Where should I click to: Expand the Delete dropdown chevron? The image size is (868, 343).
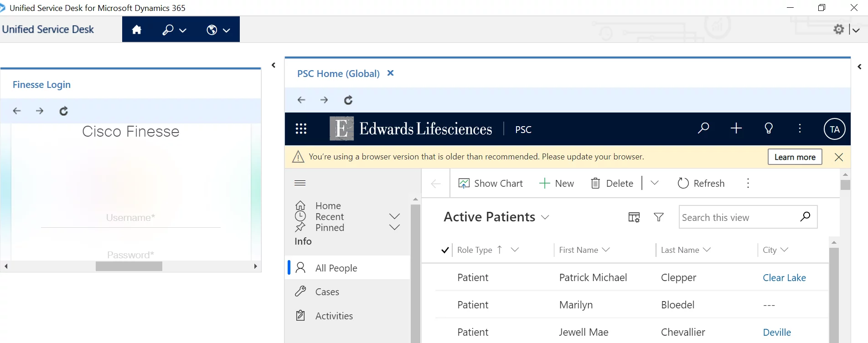(655, 183)
